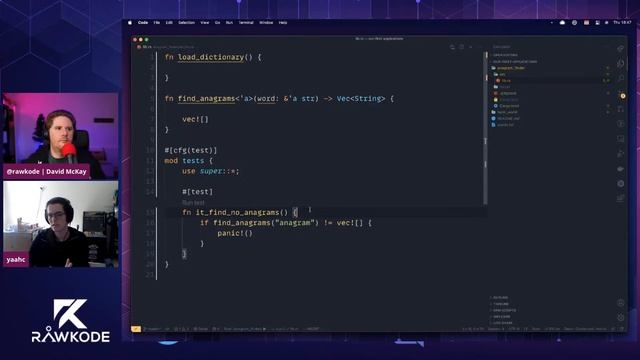This screenshot has height=360, width=640.
Task: Open the Code application menu
Action: pos(143,23)
